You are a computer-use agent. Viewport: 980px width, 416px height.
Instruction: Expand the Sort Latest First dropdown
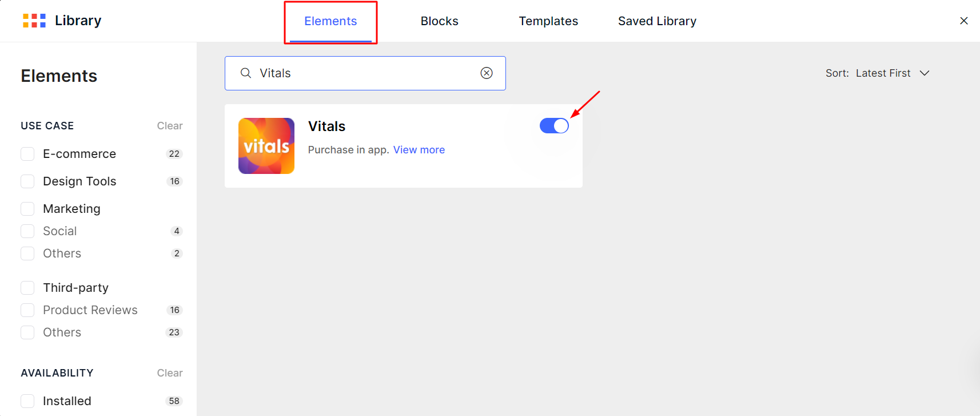[x=878, y=73]
